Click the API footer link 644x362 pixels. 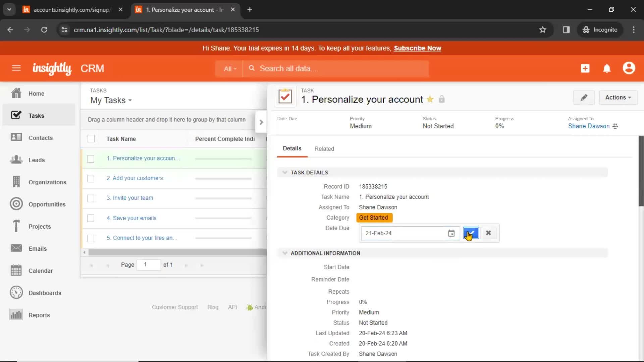tap(232, 307)
